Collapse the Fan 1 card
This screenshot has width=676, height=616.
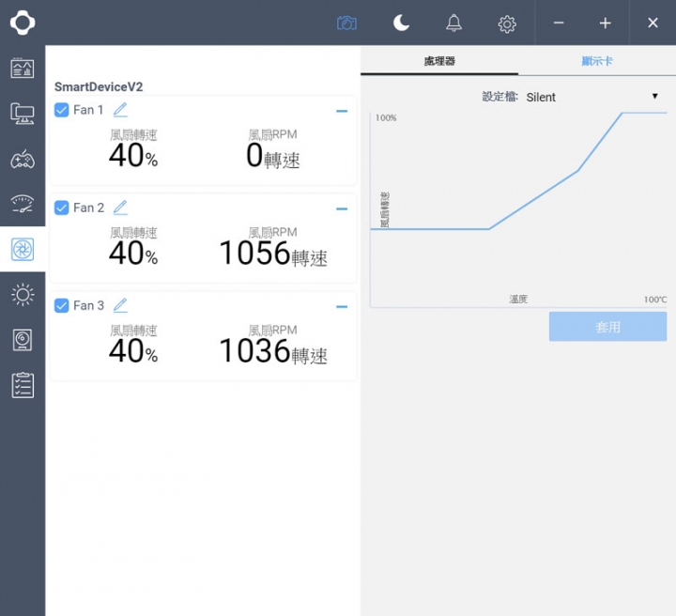pos(342,111)
